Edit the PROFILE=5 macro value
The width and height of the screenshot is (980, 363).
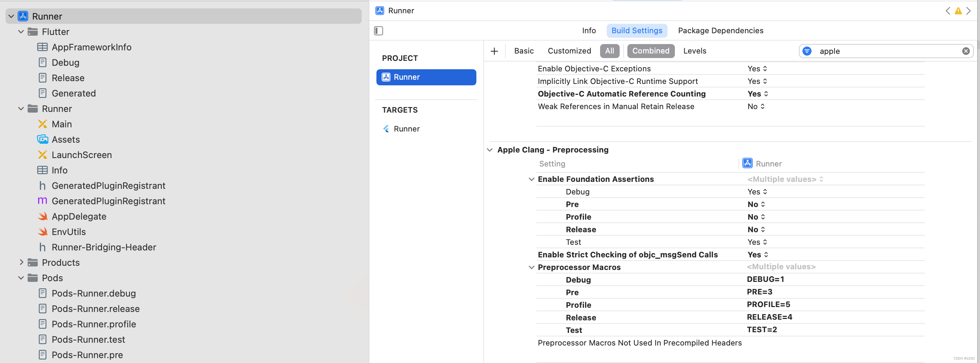click(x=768, y=304)
